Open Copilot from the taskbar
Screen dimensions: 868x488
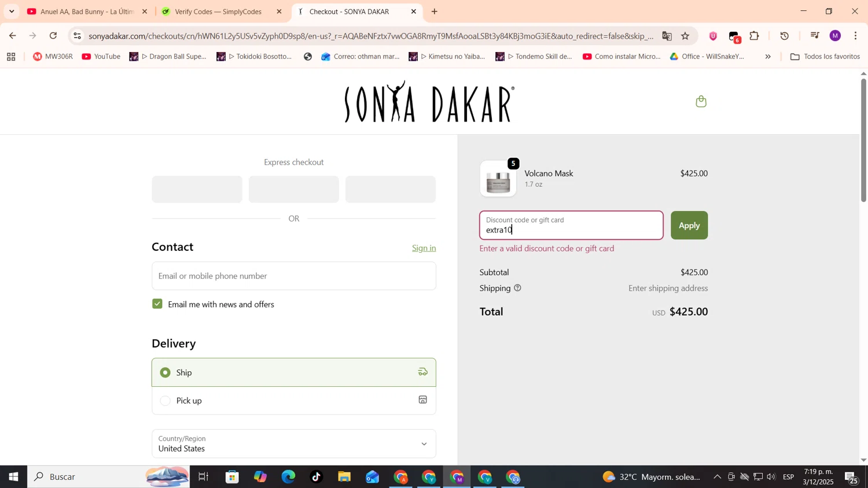point(260,477)
